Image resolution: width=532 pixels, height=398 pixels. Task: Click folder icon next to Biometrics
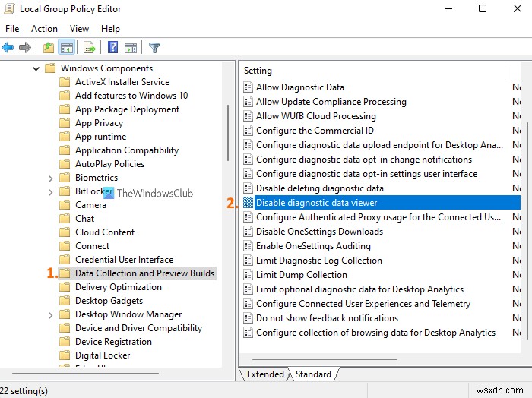[x=65, y=178]
